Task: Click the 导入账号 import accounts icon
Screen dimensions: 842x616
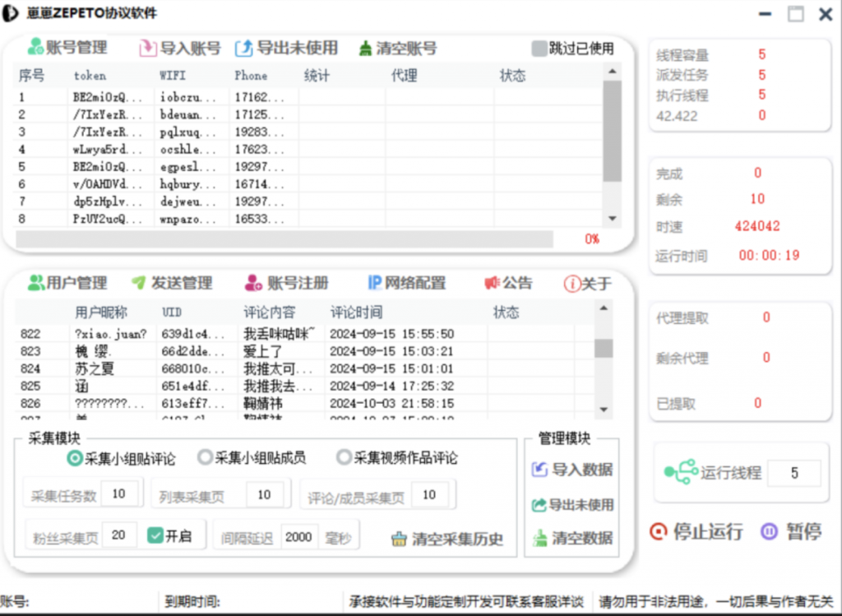Action: tap(146, 49)
